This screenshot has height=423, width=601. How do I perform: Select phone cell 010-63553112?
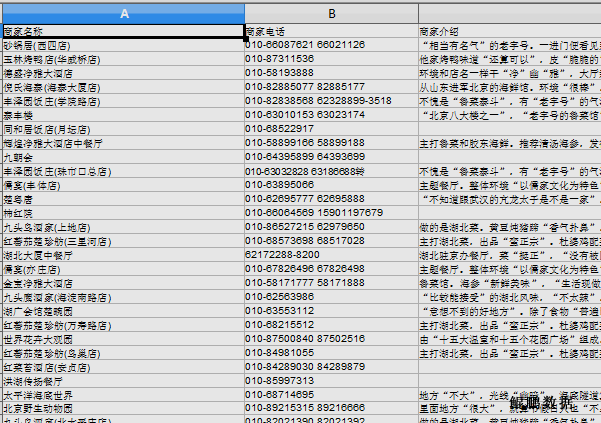click(x=332, y=311)
